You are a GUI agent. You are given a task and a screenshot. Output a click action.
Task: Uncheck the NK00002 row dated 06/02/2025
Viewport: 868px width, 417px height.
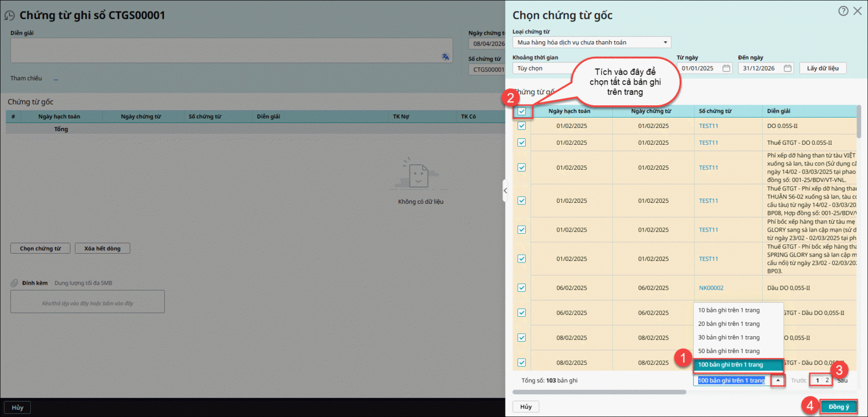[x=521, y=288]
